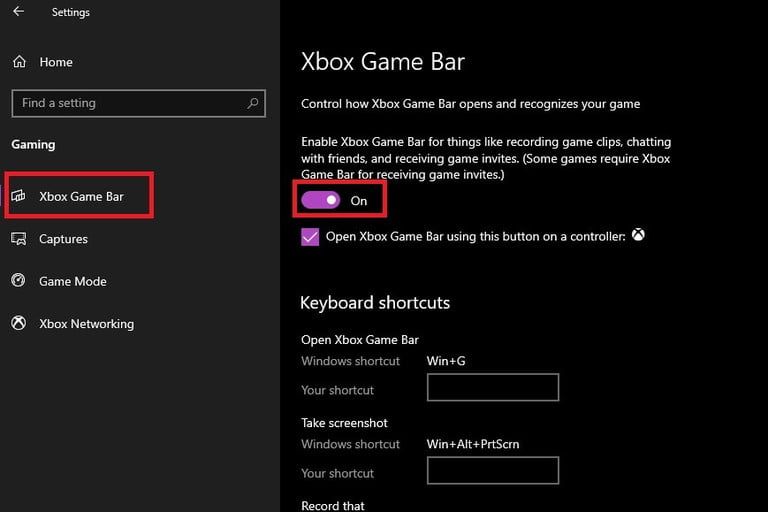Open the Game Mode settings page
Screen dimensions: 768x512
pos(73,281)
